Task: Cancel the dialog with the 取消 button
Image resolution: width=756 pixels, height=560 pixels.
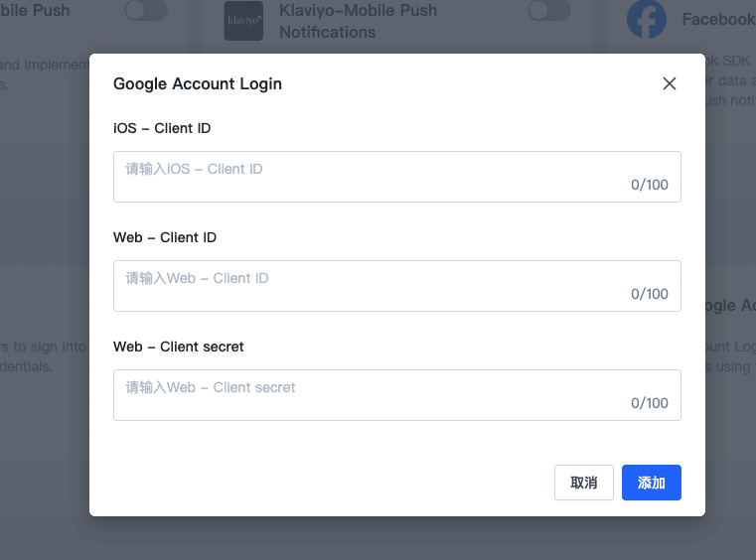Action: [x=584, y=483]
